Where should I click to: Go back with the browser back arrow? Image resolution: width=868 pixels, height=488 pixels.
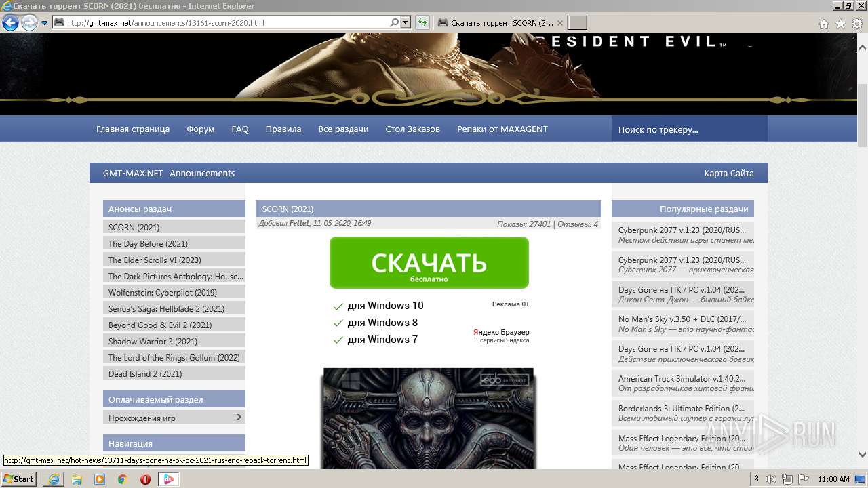coord(10,22)
